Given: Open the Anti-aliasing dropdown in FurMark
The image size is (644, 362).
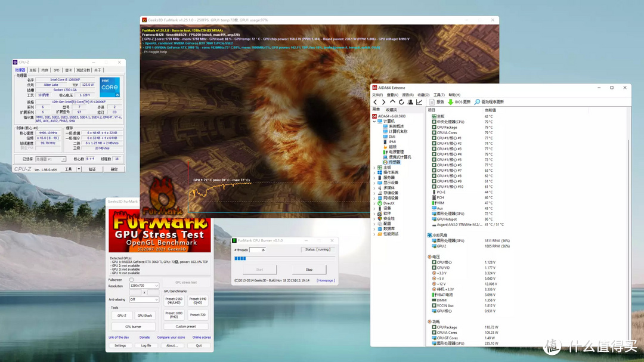Looking at the screenshot, I should point(144,299).
